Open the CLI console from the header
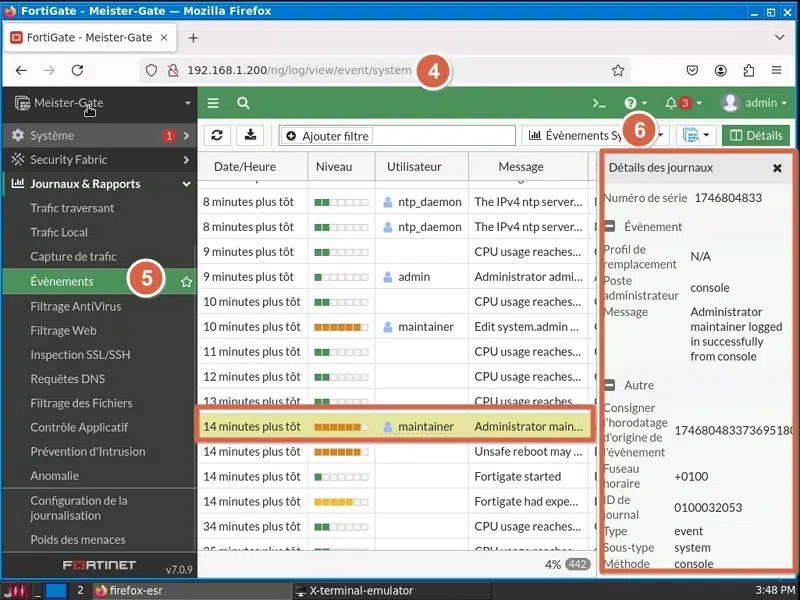Viewport: 800px width, 600px height. [598, 103]
